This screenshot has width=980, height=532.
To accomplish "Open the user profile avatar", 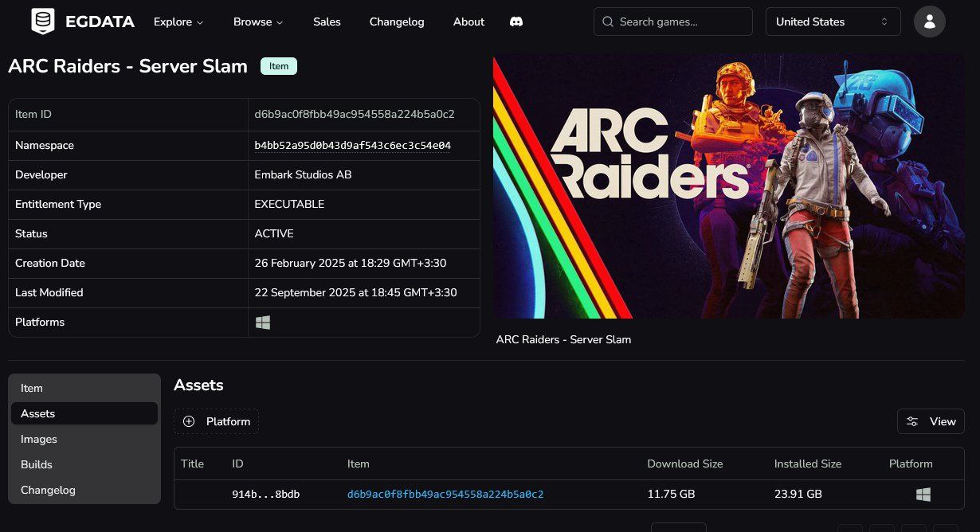I will pos(930,22).
